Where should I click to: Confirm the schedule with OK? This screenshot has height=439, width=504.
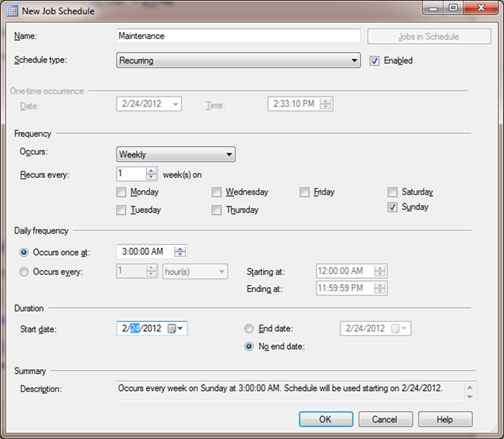326,419
